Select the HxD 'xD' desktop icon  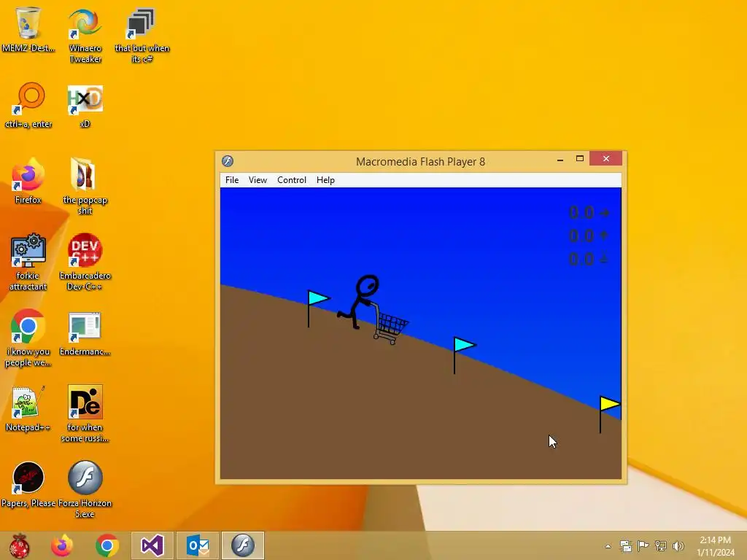click(x=85, y=106)
